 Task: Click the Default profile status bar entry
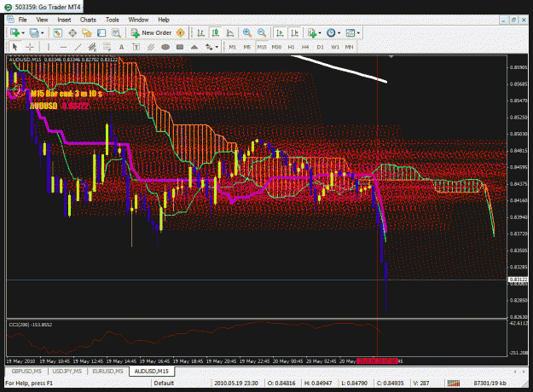tap(164, 383)
